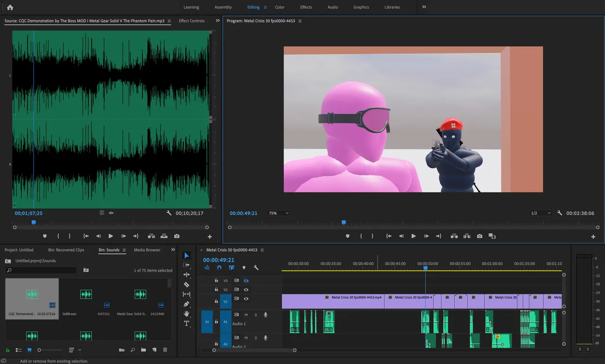Open Program Monitor panel menu

click(x=300, y=21)
